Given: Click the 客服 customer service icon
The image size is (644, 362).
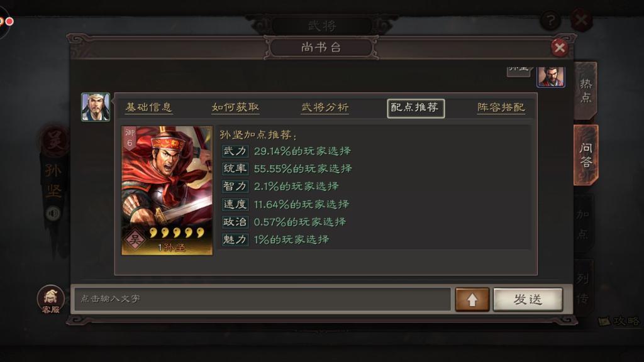Looking at the screenshot, I should [50, 300].
